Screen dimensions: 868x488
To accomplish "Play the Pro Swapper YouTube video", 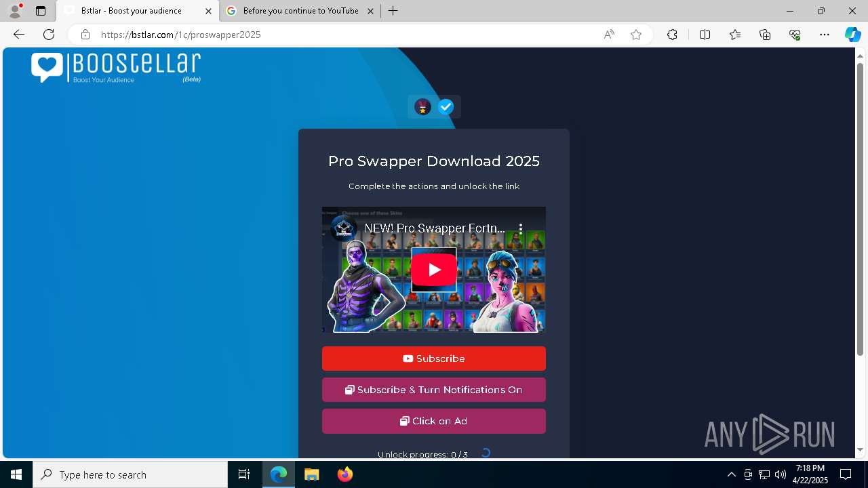I will (434, 270).
